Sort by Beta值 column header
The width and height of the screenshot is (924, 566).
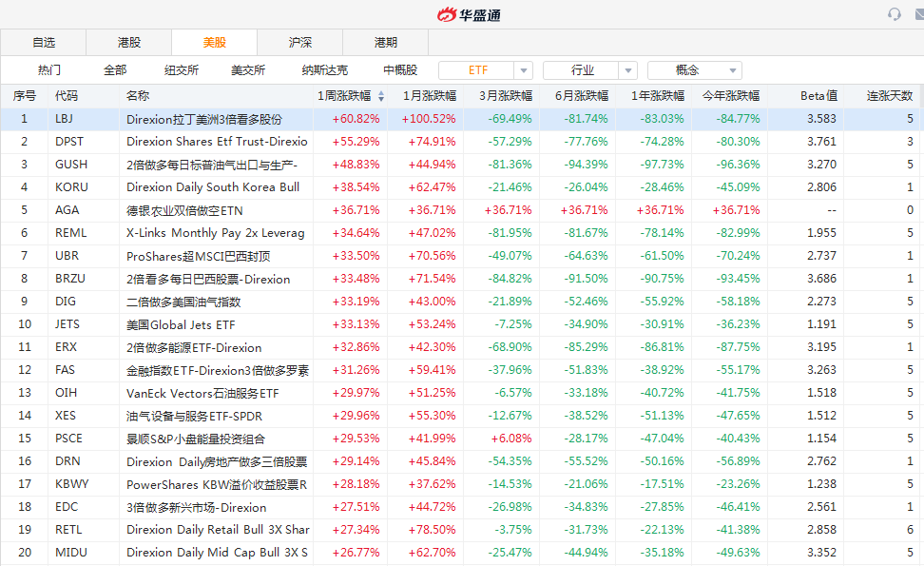pos(818,96)
